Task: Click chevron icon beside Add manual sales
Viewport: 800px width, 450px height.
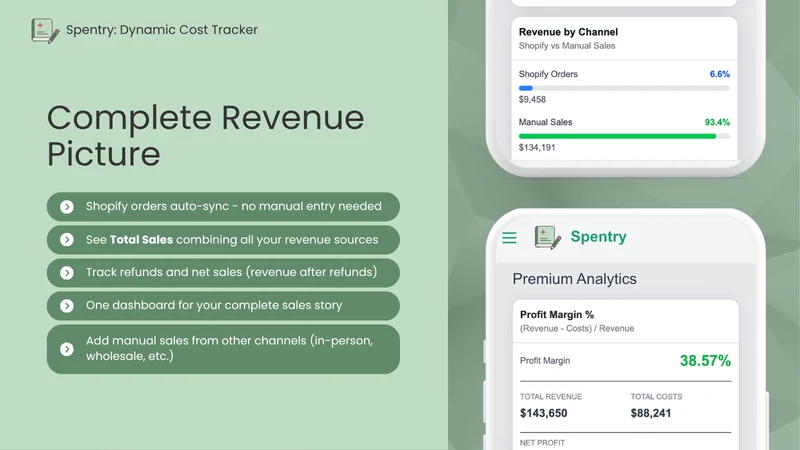Action: (67, 349)
